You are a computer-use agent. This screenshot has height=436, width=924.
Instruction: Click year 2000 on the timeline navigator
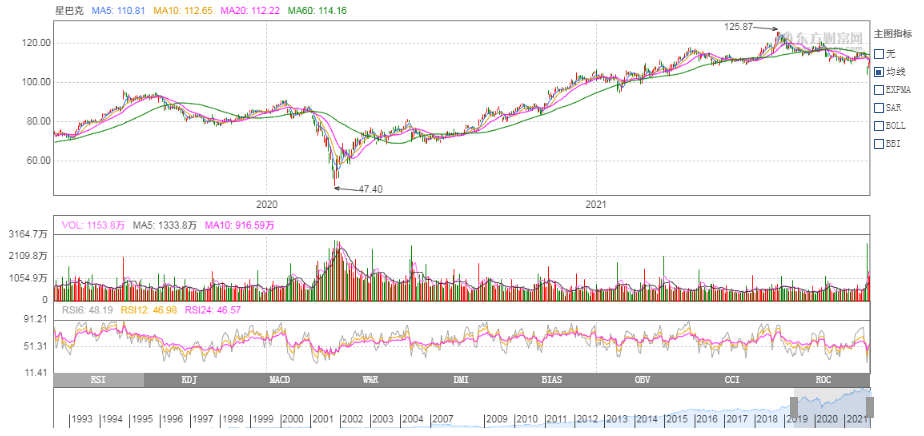(x=293, y=420)
